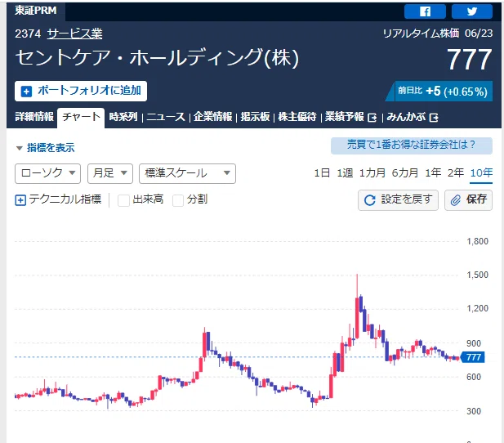The image size is (504, 443).
Task: Open the 株主優待 tab
Action: 297,117
